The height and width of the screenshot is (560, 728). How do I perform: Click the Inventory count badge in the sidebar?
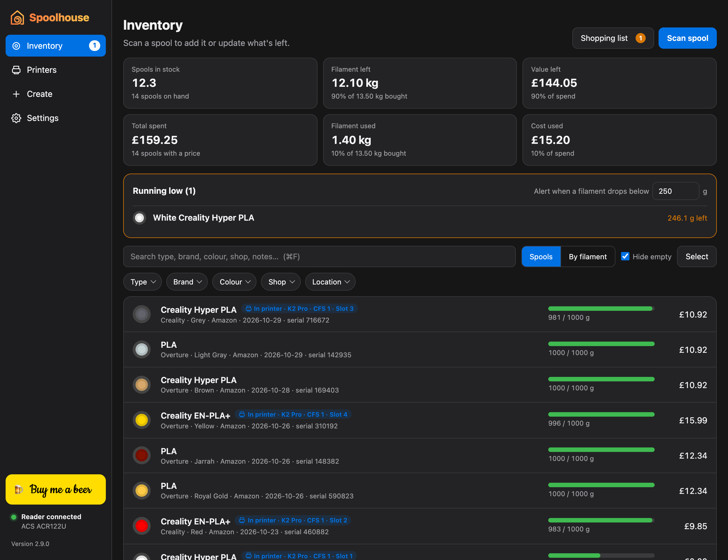pos(94,45)
